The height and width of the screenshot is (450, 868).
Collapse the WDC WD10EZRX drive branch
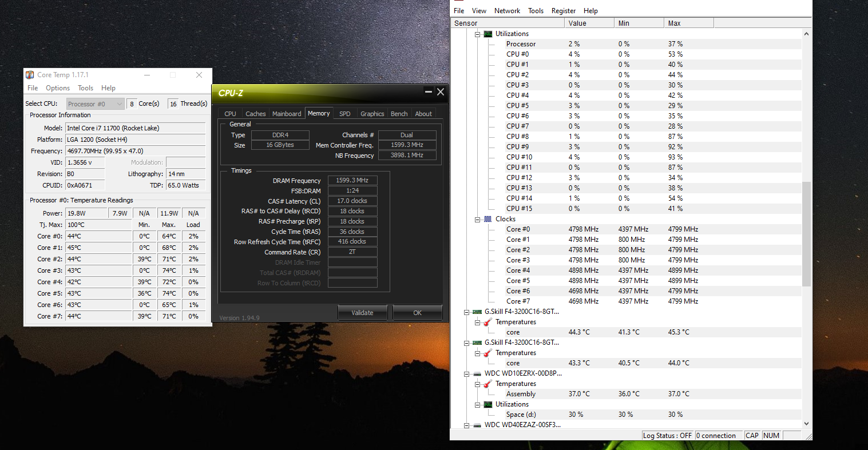pyautogui.click(x=467, y=373)
